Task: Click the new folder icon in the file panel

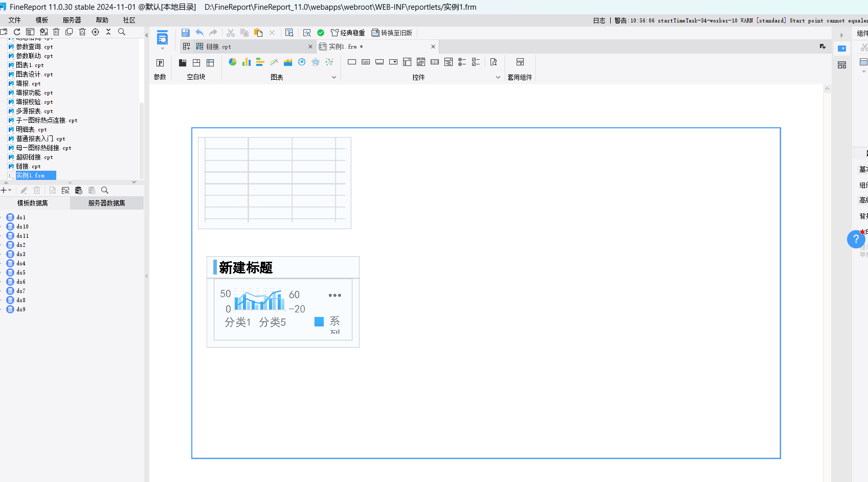Action: click(4, 32)
